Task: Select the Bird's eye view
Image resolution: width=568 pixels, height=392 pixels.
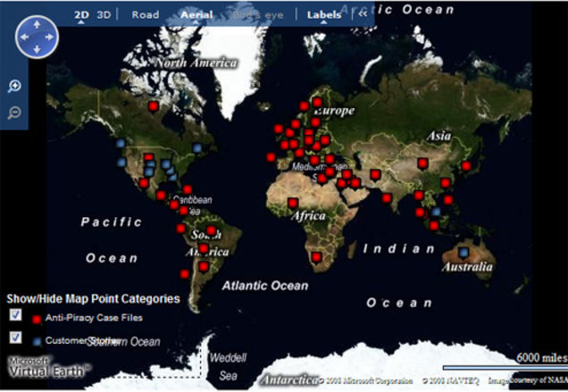Action: [x=258, y=15]
